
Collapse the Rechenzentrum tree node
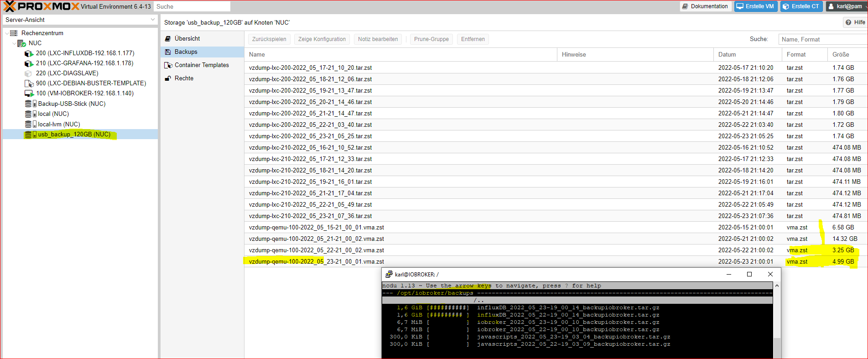pos(6,33)
